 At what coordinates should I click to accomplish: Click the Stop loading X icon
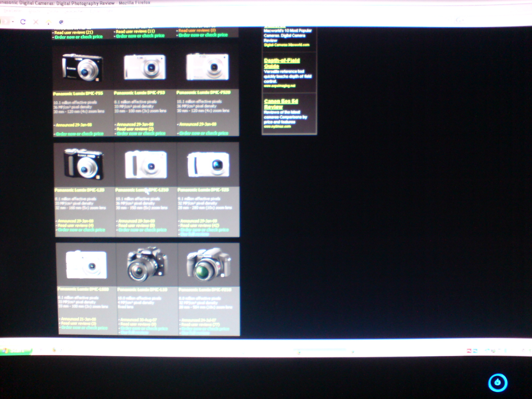coord(36,22)
